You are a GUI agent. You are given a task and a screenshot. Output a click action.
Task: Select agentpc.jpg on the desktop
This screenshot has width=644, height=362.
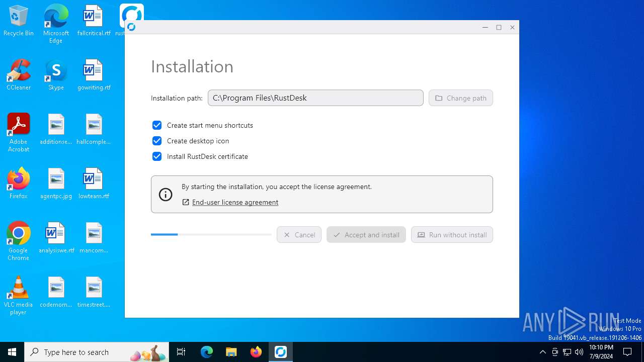[x=56, y=184]
